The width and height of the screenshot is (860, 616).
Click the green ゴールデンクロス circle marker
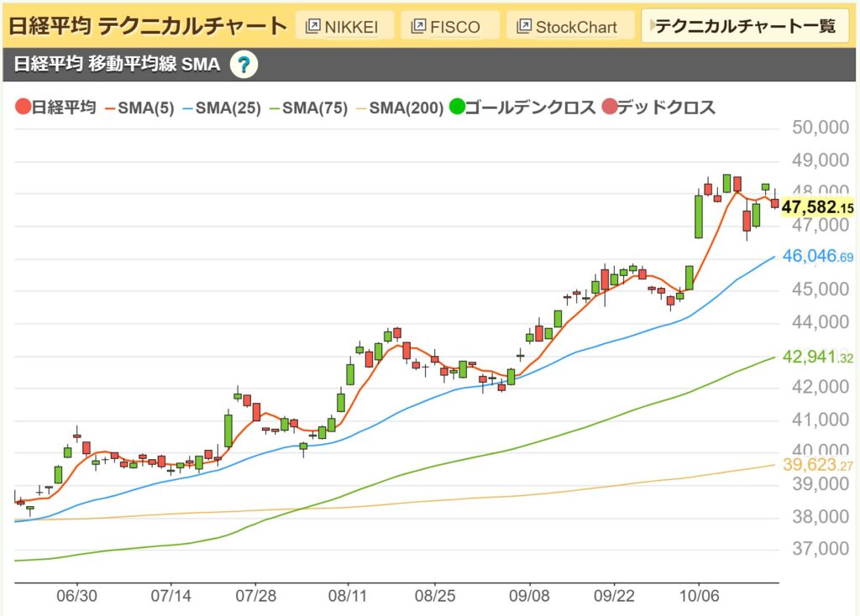[458, 107]
